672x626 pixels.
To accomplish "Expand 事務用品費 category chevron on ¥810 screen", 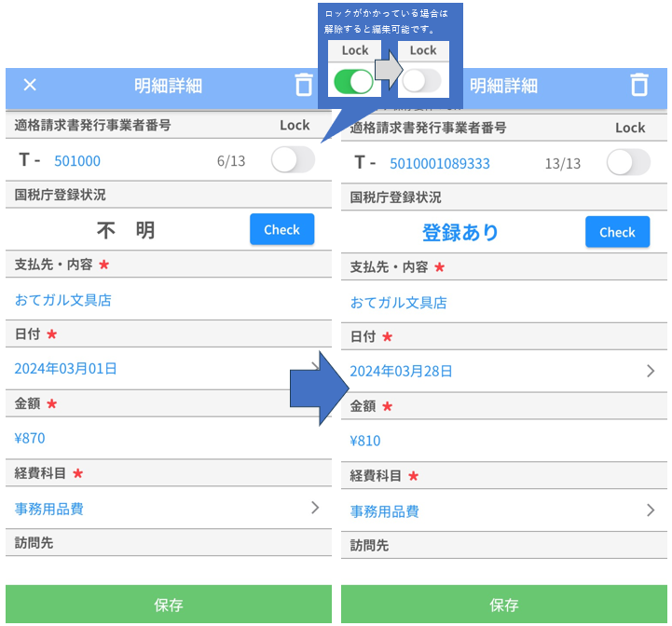I will click(651, 510).
